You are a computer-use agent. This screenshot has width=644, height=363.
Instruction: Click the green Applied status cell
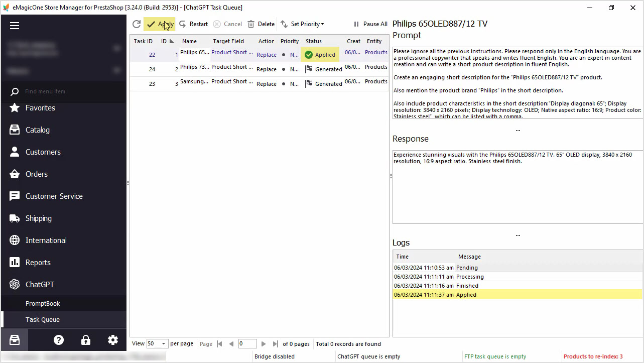point(320,55)
